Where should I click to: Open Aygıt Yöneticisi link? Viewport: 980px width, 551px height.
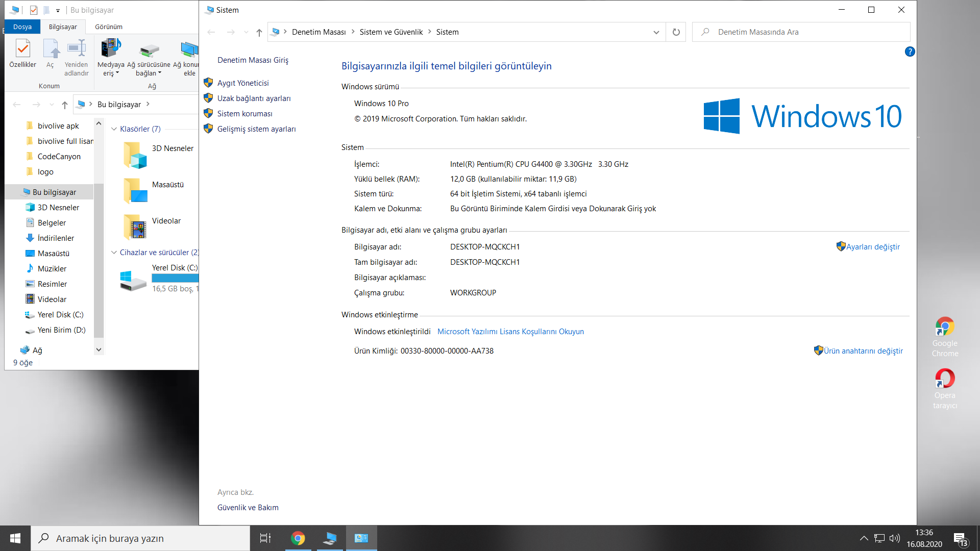(243, 83)
